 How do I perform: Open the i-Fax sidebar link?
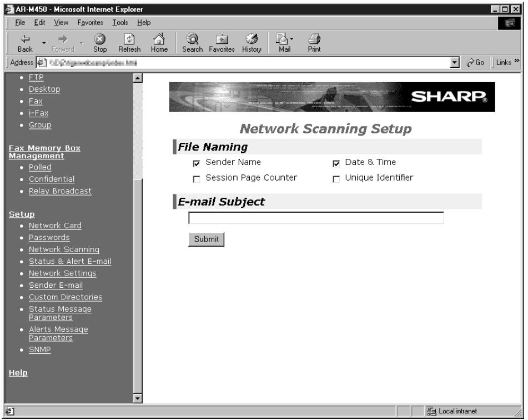coord(38,113)
